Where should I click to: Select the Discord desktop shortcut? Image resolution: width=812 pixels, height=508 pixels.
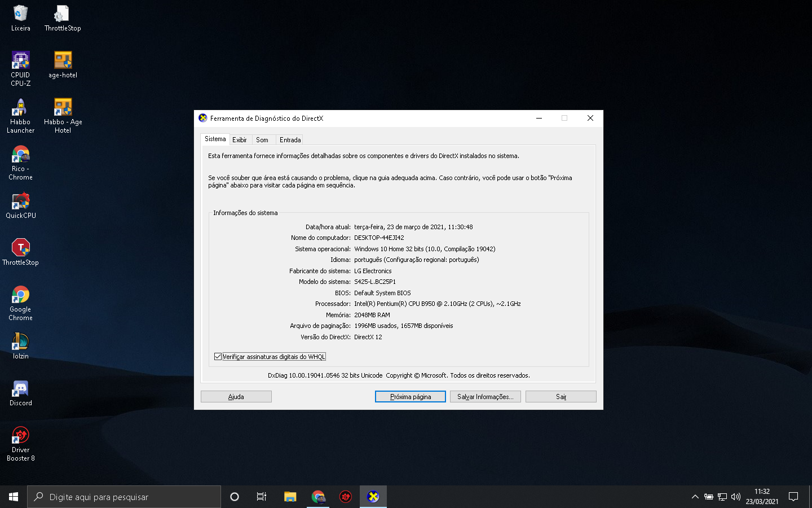[x=20, y=393]
